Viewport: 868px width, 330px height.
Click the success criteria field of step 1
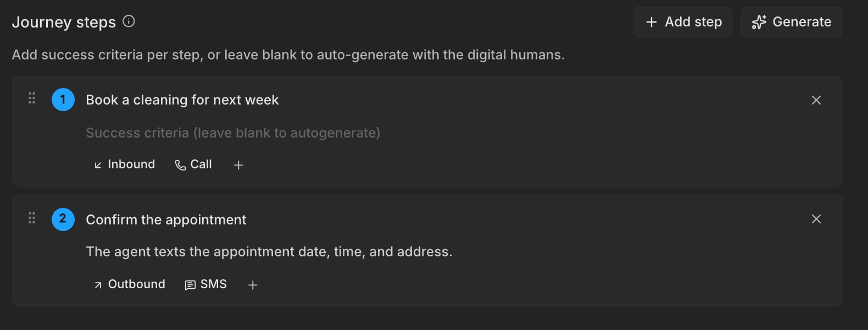point(233,133)
